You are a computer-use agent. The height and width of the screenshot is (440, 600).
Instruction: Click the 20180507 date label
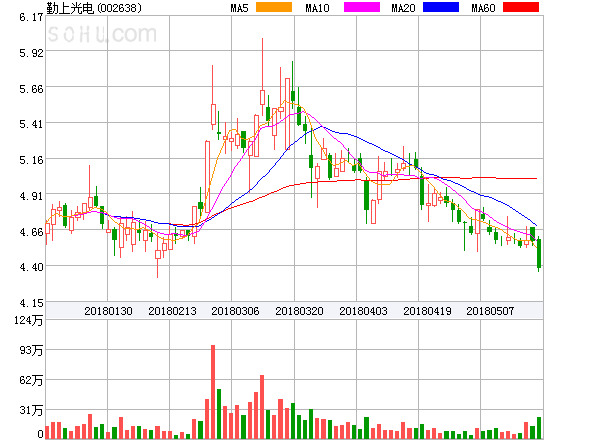point(490,311)
